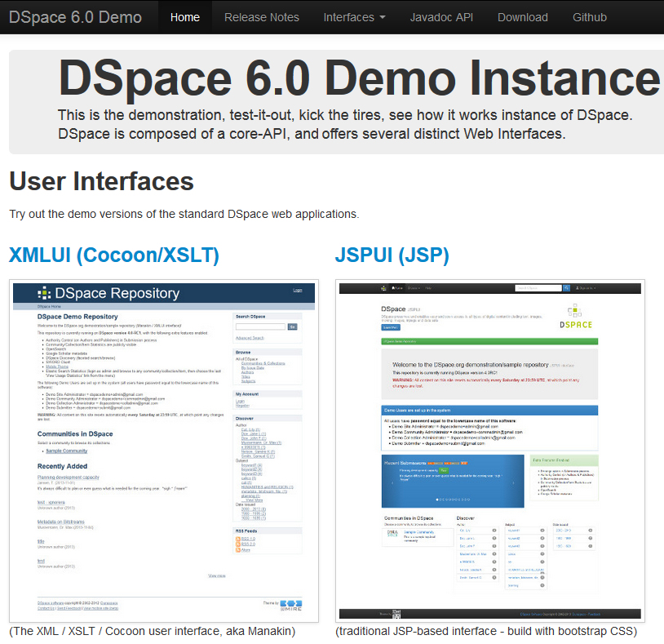Click the "DSpace 6.0 Demo Instance" title
Screen dimensions: 664x644
point(359,78)
